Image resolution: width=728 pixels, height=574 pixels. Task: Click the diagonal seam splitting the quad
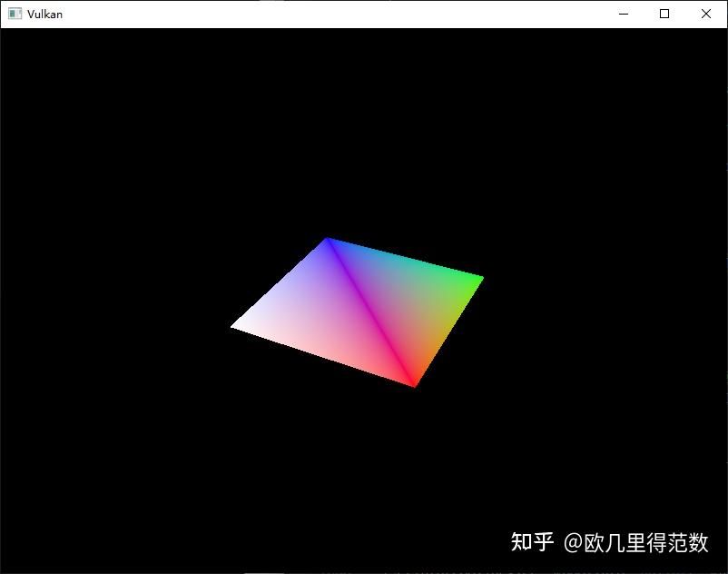pyautogui.click(x=372, y=309)
